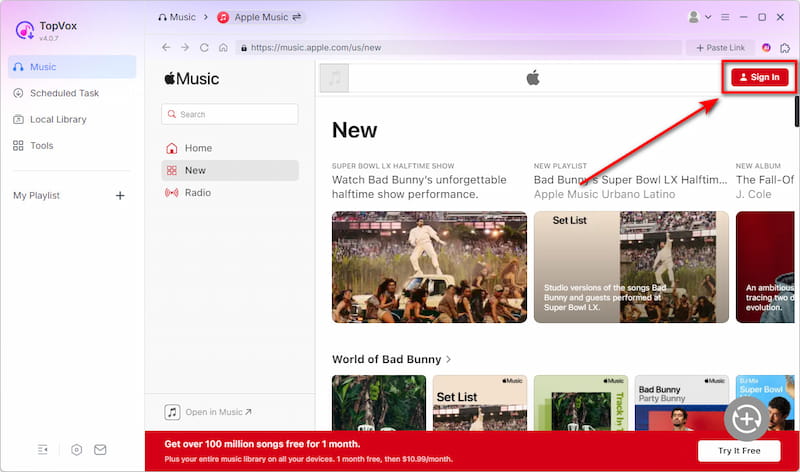Open the Track by Track thumbnail
Screen dimensions: 800x472
pyautogui.click(x=581, y=403)
